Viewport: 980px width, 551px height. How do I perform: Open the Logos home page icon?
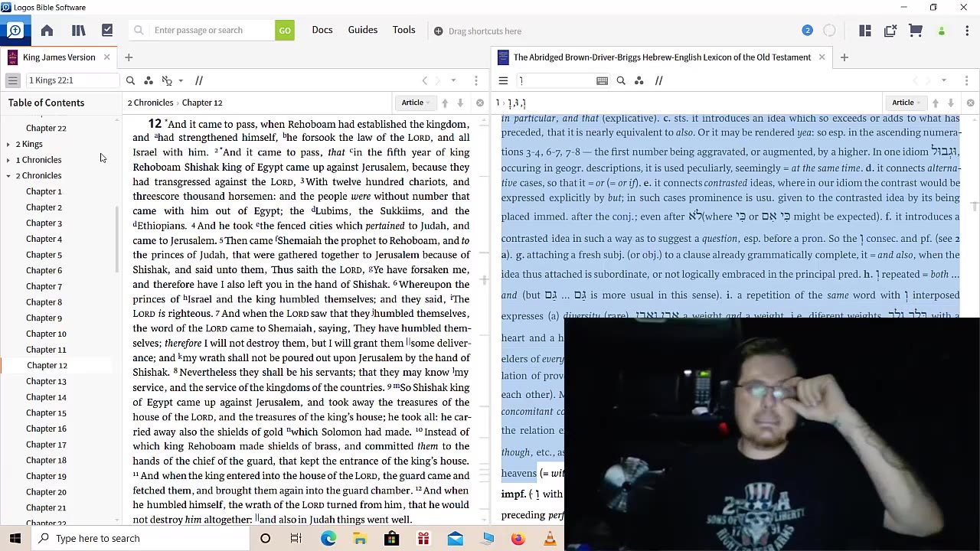[x=47, y=31]
